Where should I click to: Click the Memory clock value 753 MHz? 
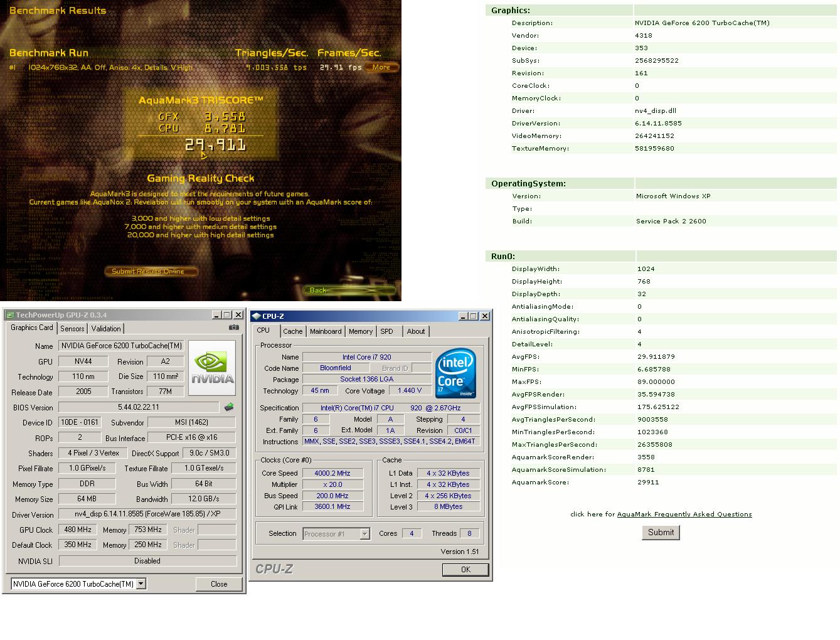pos(149,530)
